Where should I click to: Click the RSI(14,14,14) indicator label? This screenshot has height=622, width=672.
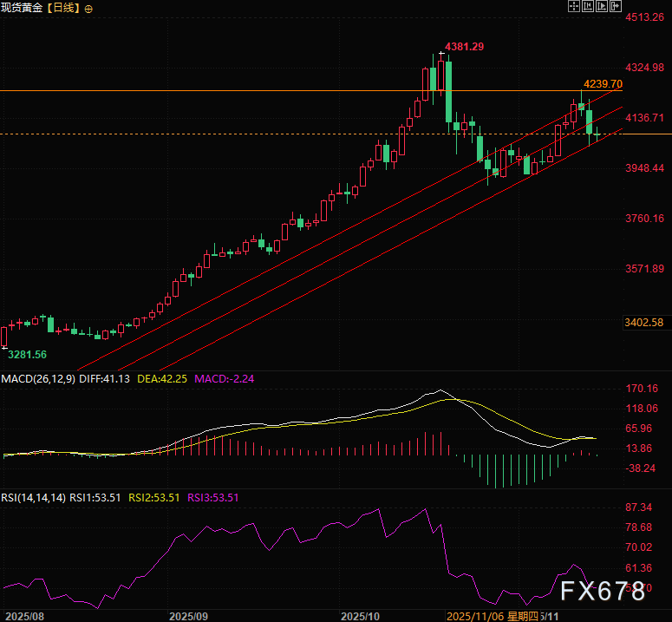point(35,498)
